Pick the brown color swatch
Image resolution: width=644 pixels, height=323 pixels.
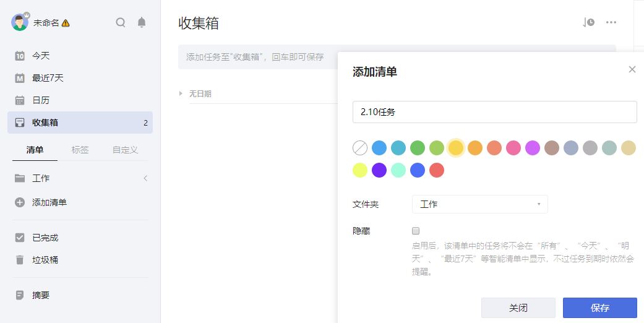click(552, 148)
